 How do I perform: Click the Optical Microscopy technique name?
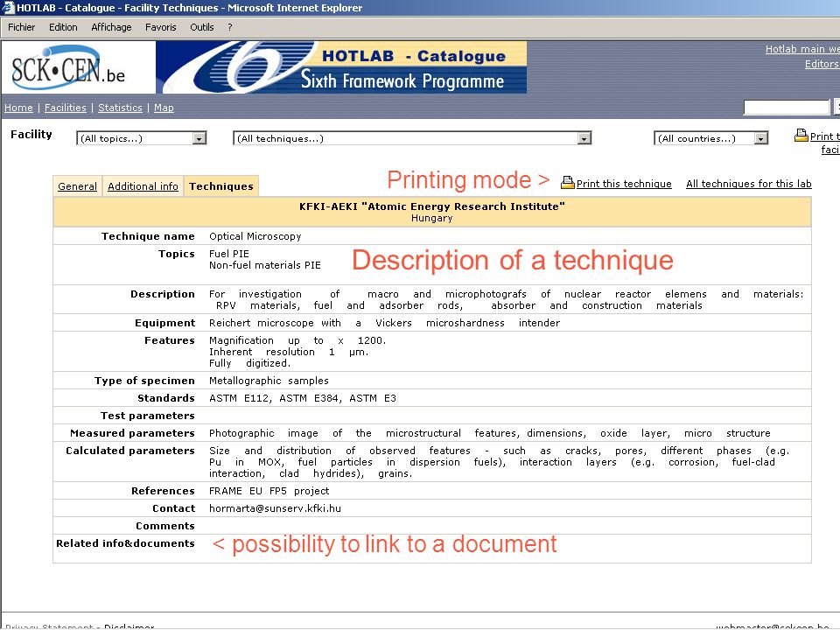[x=255, y=236]
